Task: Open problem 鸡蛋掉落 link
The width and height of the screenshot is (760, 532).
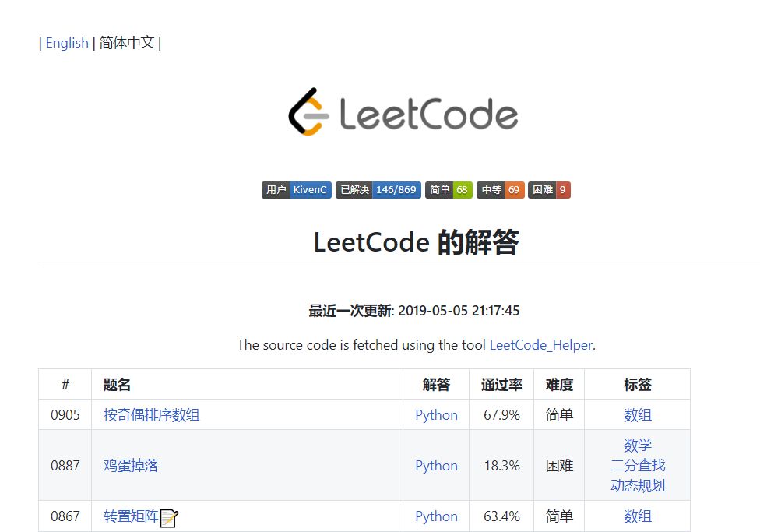Action: click(x=131, y=466)
